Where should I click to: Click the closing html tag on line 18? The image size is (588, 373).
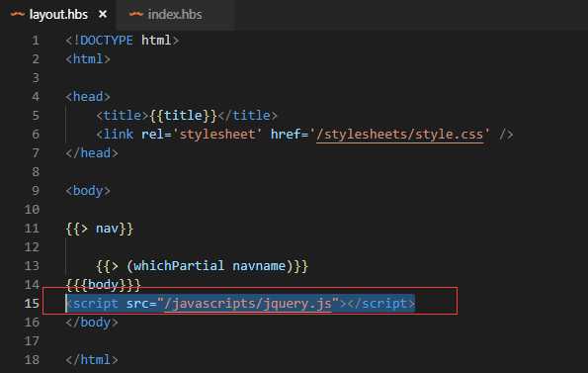(92, 360)
